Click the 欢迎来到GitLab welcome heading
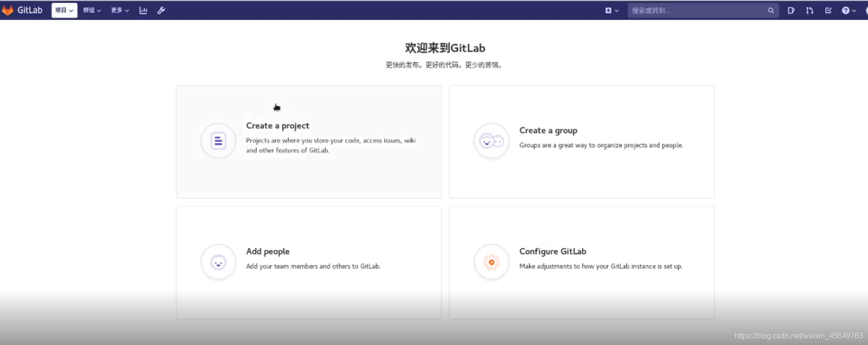Image resolution: width=868 pixels, height=345 pixels. click(x=445, y=48)
